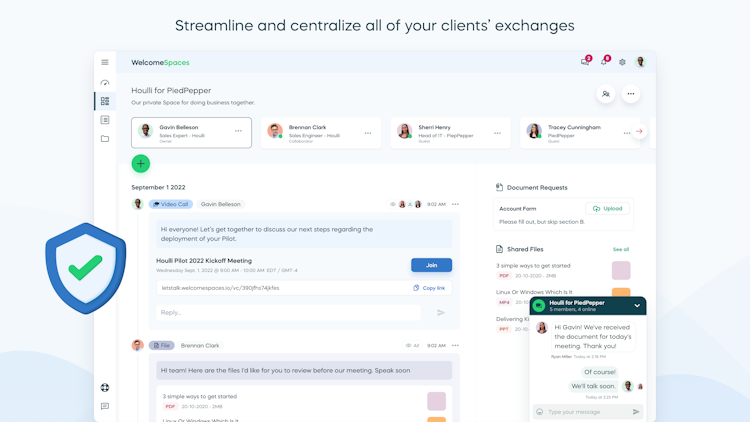Open the hamburger menu in sidebar
Image resolution: width=750 pixels, height=422 pixels.
[x=105, y=62]
